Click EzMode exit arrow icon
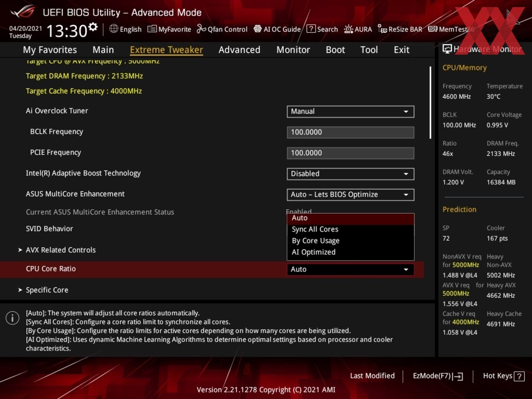This screenshot has height=399, width=532. point(458,376)
